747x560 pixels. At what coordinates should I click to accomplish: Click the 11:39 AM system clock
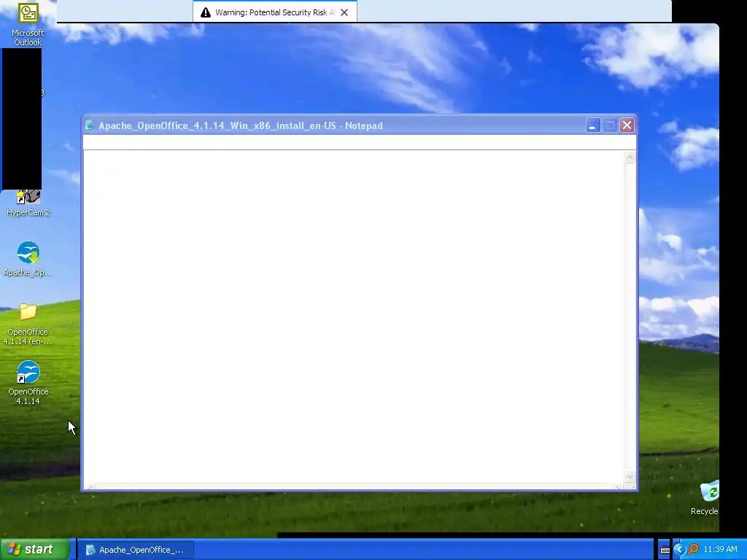coord(720,550)
